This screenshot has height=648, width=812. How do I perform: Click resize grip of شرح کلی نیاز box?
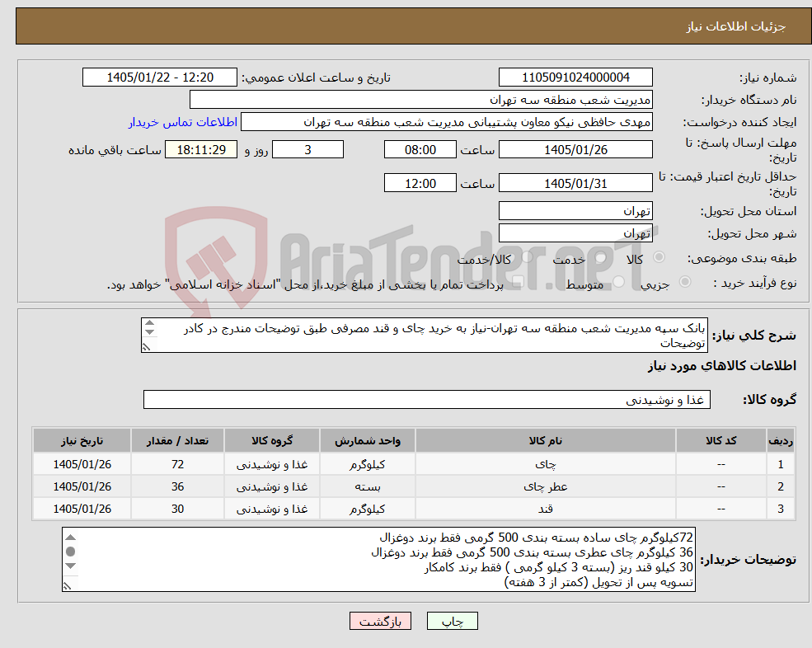tap(147, 347)
